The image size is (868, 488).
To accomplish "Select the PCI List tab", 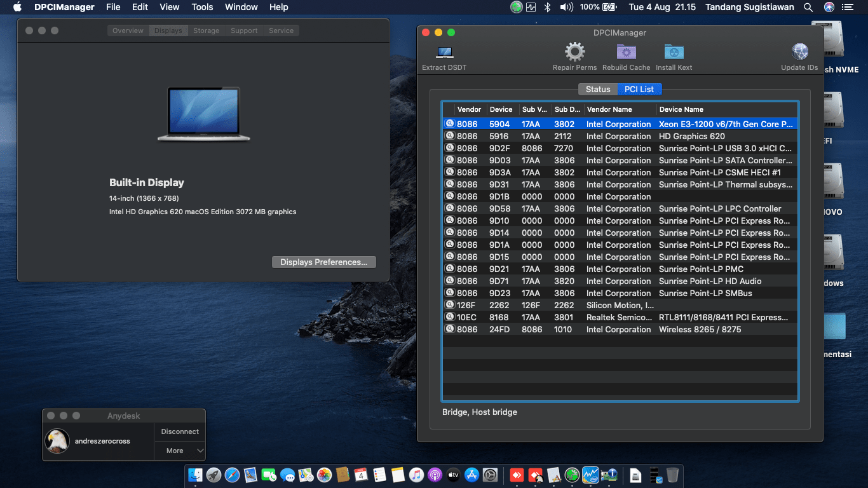I will [639, 89].
